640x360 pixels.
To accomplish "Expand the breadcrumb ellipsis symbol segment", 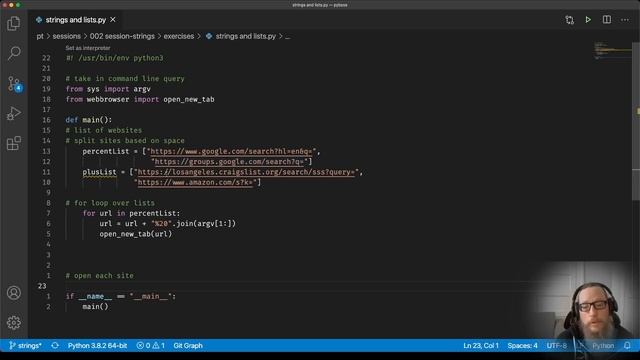I will point(288,36).
